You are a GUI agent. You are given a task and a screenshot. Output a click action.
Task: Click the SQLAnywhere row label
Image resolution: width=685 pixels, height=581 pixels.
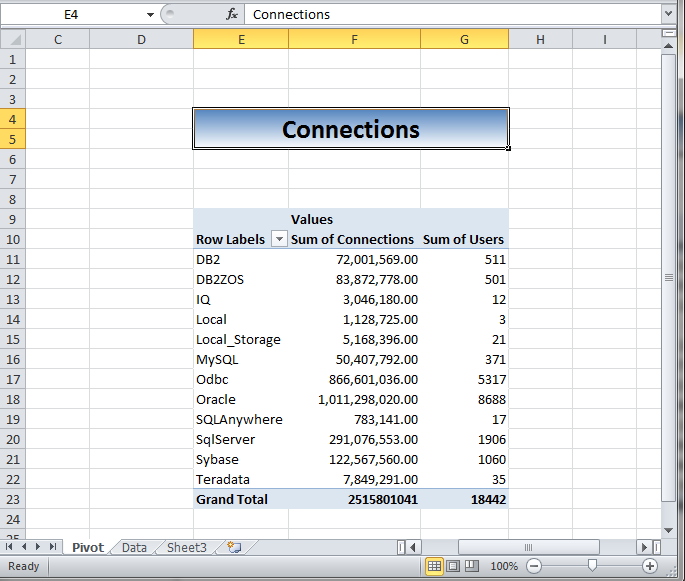click(239, 419)
